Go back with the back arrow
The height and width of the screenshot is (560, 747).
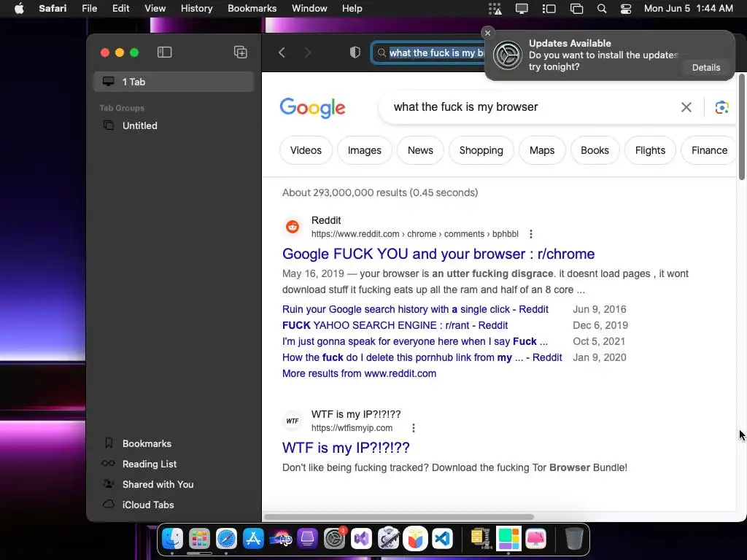pyautogui.click(x=282, y=52)
